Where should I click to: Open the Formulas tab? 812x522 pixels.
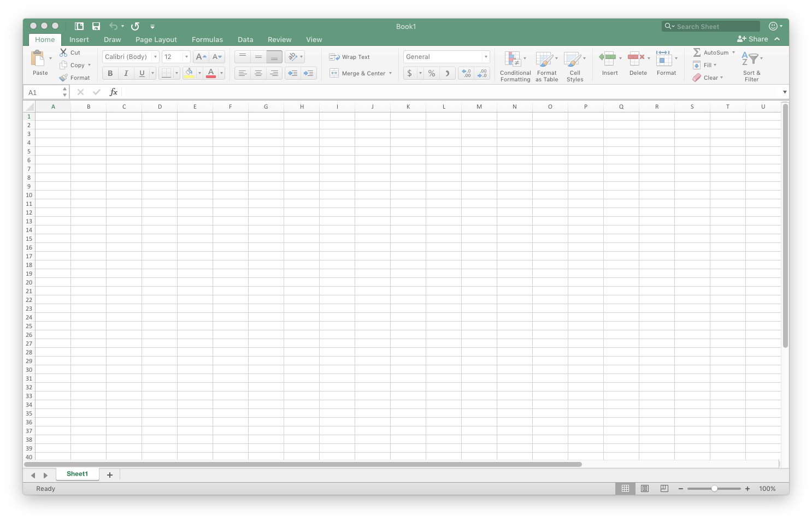[207, 39]
